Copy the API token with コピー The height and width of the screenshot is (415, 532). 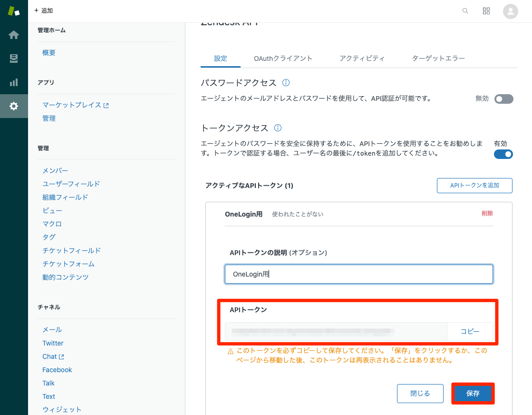pyautogui.click(x=470, y=331)
